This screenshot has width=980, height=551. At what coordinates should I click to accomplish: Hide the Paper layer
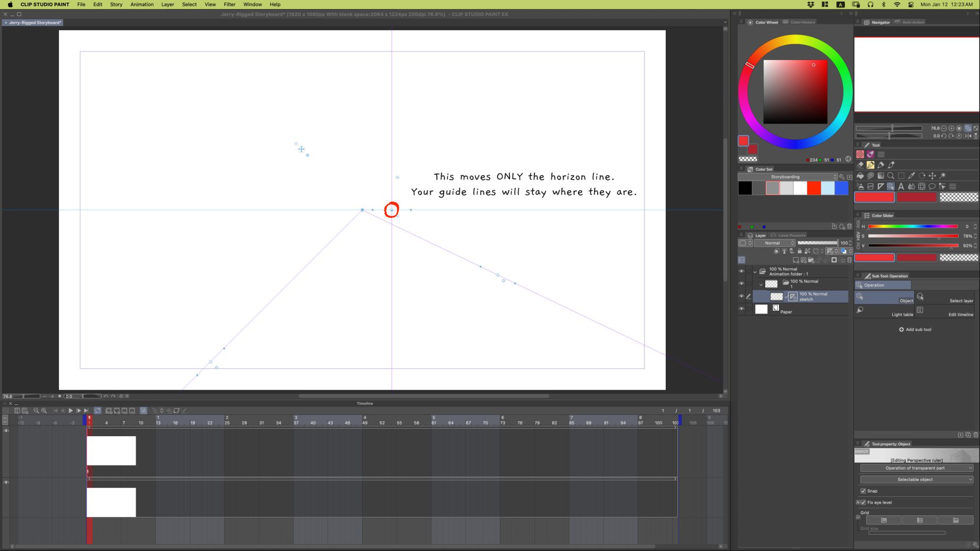point(741,309)
